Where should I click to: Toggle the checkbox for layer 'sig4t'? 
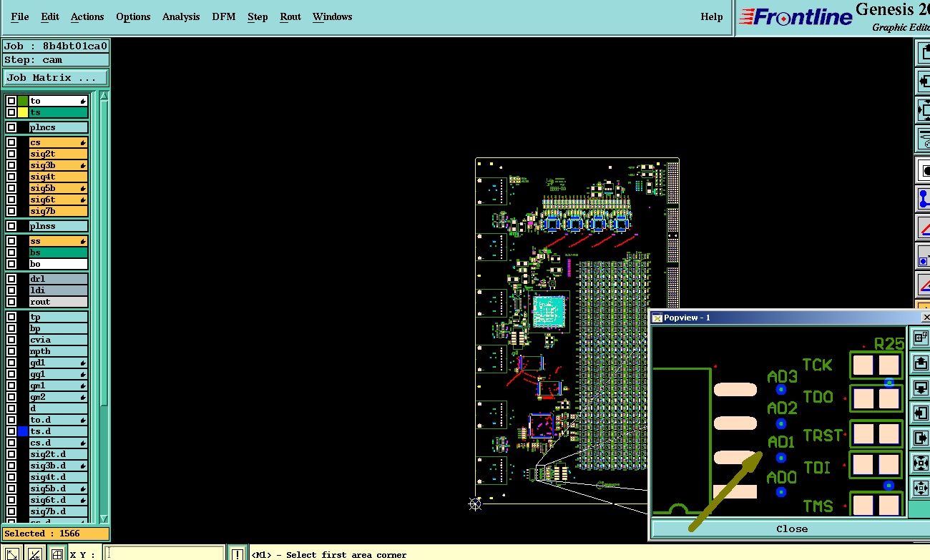(11, 177)
